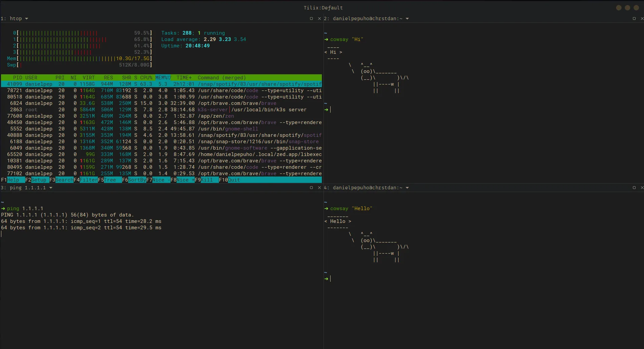Maximize the htop terminal pane
This screenshot has width=644, height=349.
[311, 18]
